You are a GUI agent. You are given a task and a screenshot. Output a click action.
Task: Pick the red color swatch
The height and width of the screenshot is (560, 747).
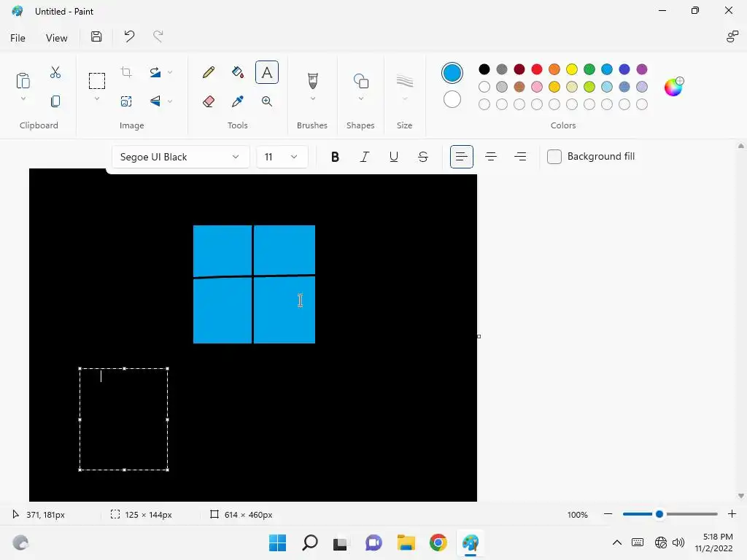(536, 69)
